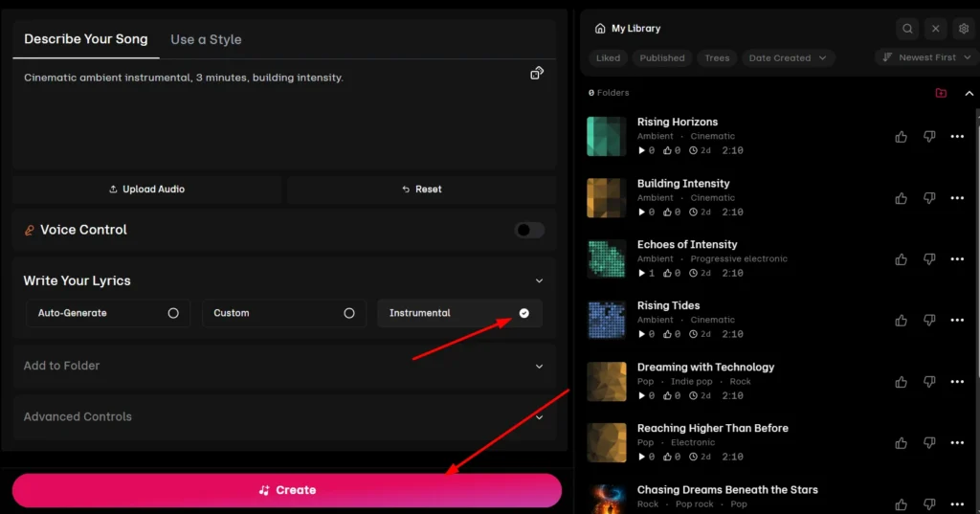Click the Rising Tides song title

668,305
